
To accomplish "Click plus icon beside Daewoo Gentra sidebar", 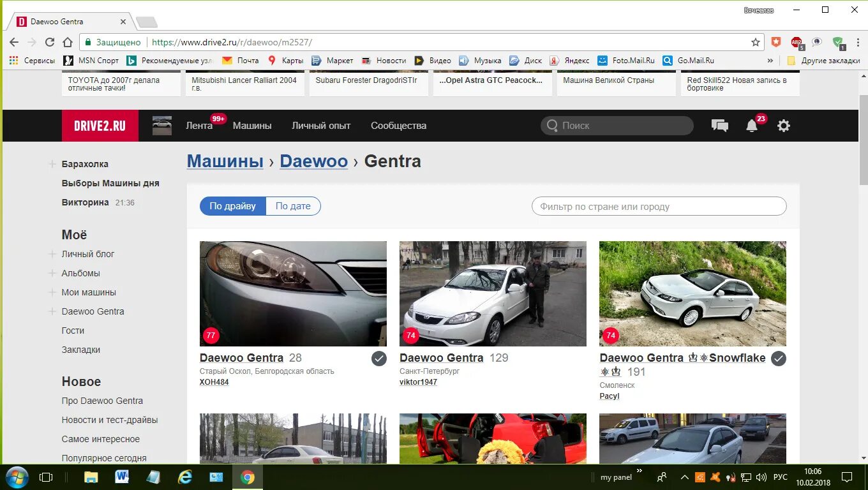I will tap(52, 311).
